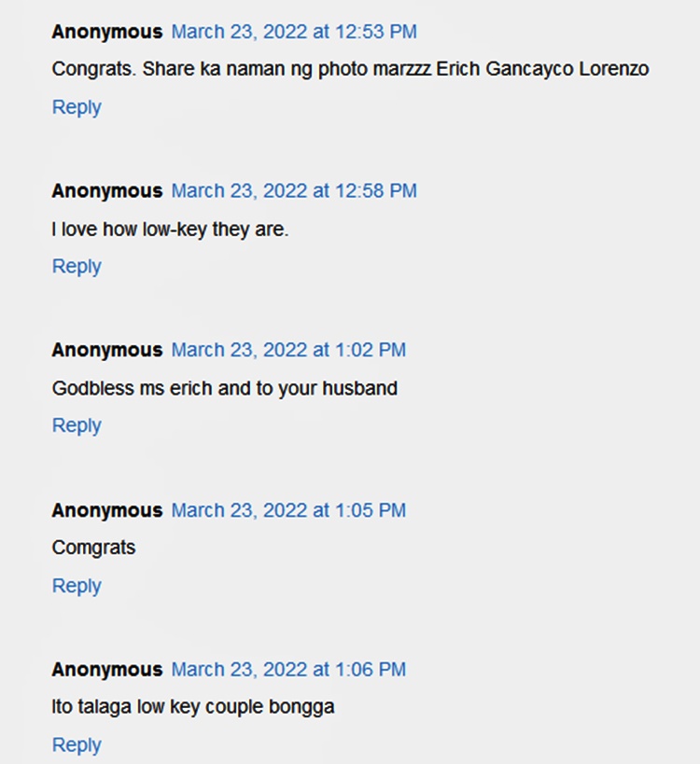This screenshot has height=764, width=700.
Task: Click the comment text 'I love how low-key they are'
Action: pos(170,229)
